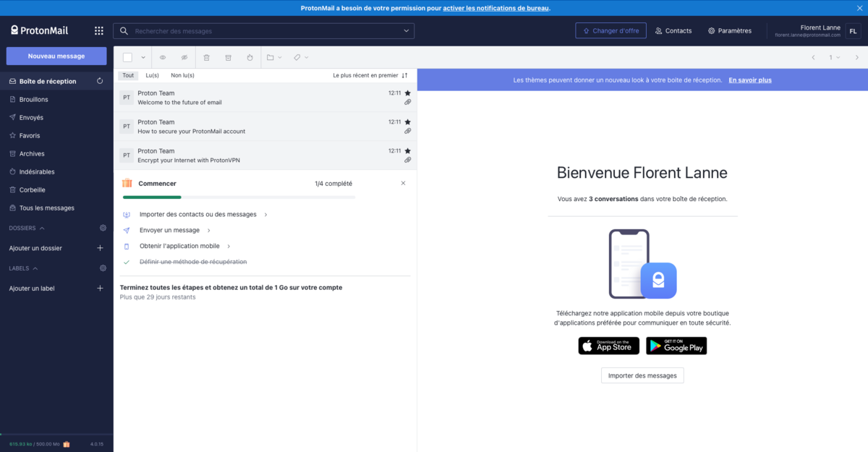
Task: Follow the En savoir plus link
Action: point(750,80)
